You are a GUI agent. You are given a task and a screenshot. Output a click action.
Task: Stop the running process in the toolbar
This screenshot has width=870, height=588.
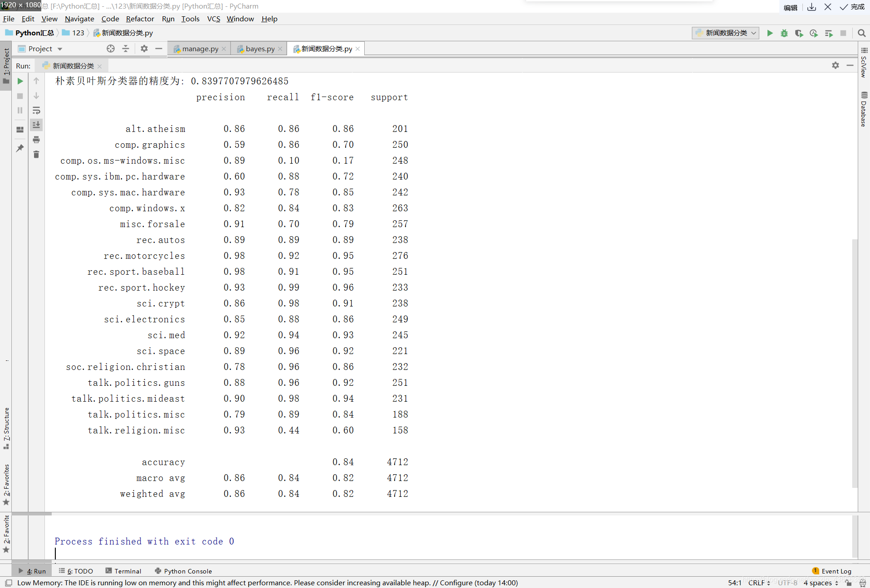(x=843, y=33)
